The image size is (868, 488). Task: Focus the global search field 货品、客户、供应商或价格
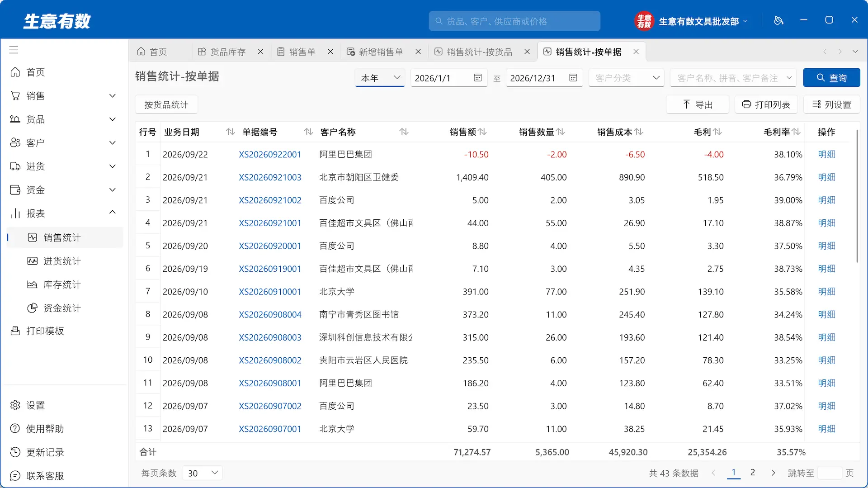[514, 21]
